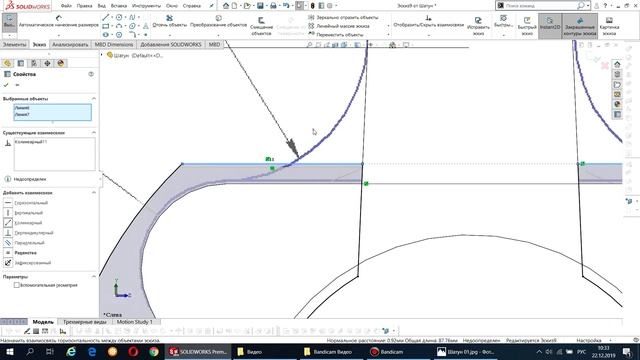The width and height of the screenshot is (640, 360).
Task: Open Инструменты menu
Action: click(147, 6)
